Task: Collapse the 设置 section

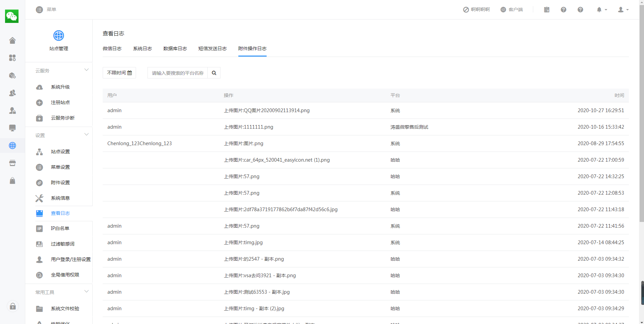Action: (x=87, y=135)
